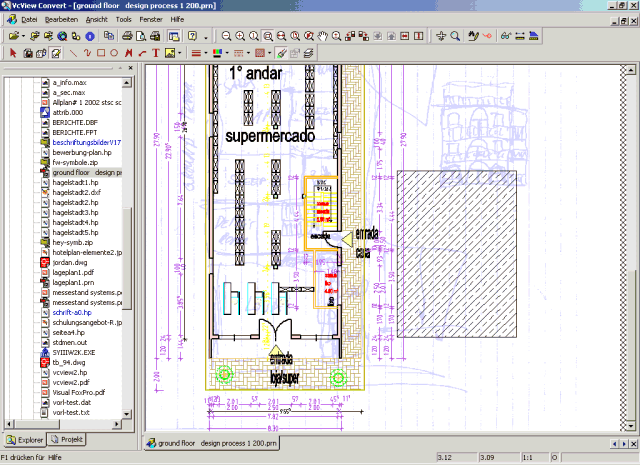The width and height of the screenshot is (640, 465).
Task: Select the arrow pointer tool
Action: (x=13, y=52)
